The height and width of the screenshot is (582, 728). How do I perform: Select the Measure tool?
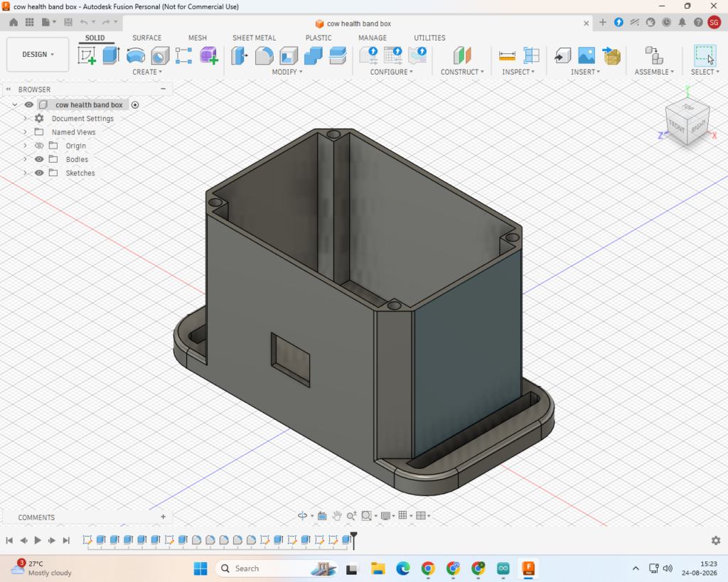click(507, 55)
